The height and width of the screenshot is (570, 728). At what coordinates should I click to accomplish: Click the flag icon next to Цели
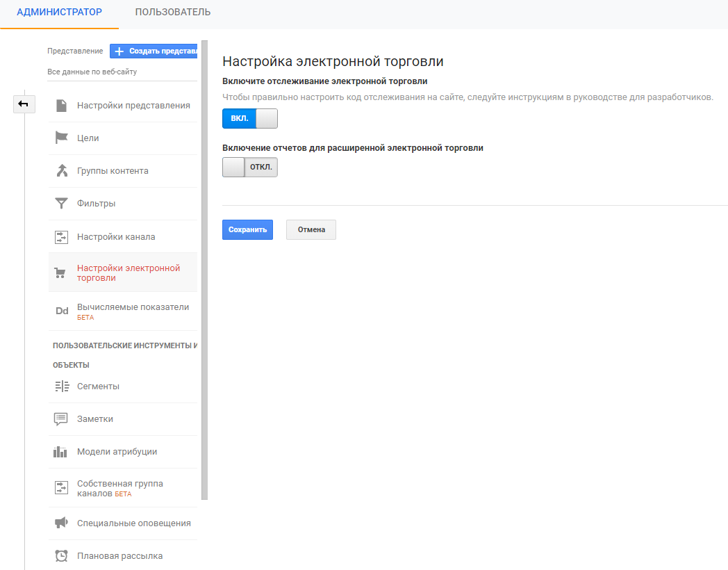click(62, 138)
